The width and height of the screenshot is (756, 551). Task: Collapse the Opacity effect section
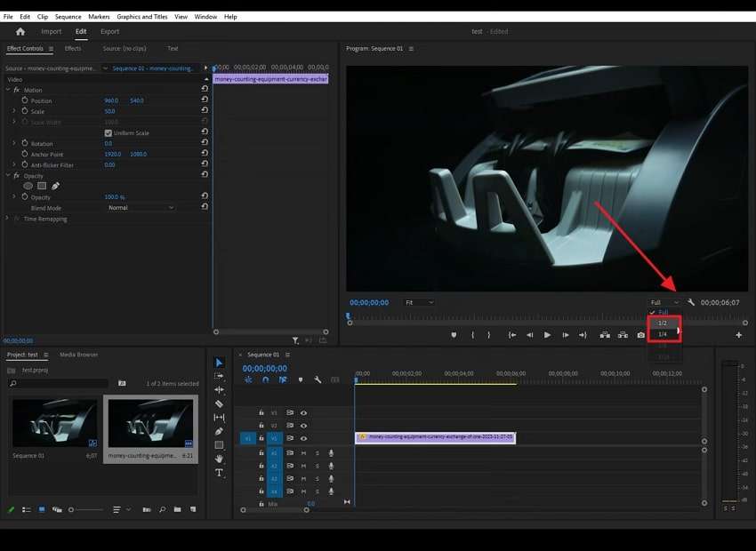coord(8,175)
